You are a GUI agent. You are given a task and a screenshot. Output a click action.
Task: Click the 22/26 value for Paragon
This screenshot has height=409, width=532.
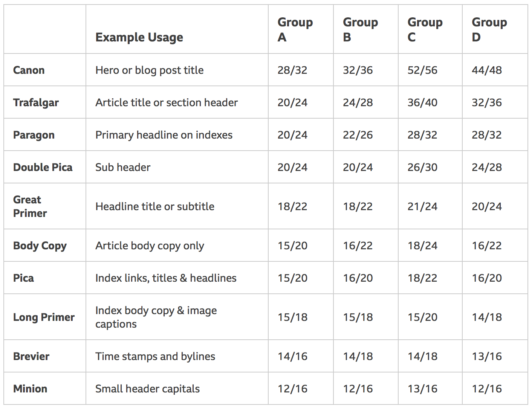point(358,135)
